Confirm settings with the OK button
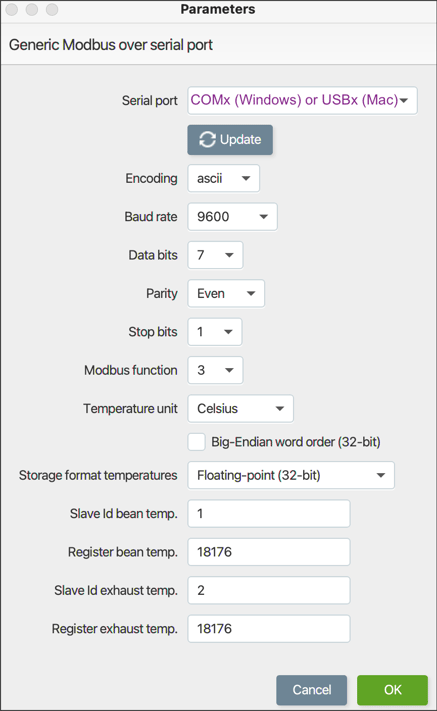This screenshot has height=711, width=437. pos(392,690)
